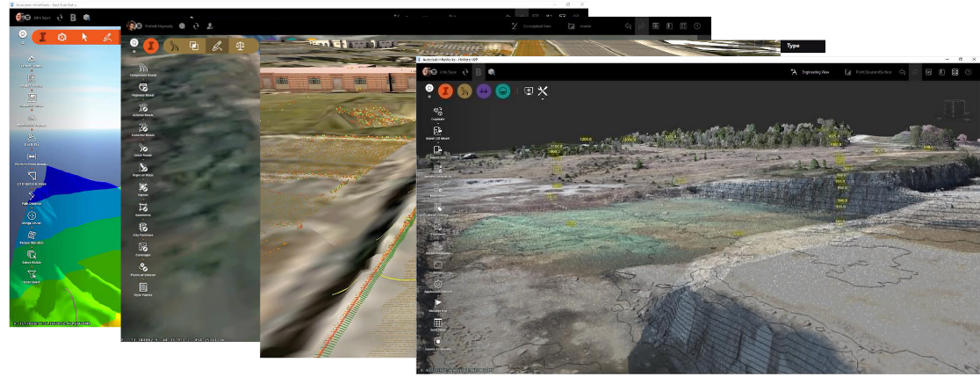Click the home circle in the Engineering View window
980x377 pixels.
(429, 88)
